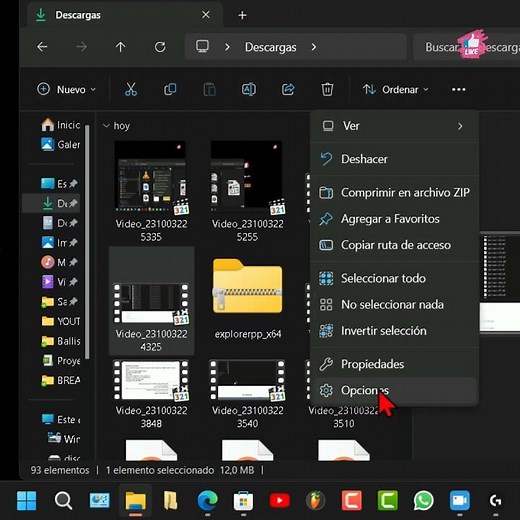
Task: Select thumbnail Video_231003225255
Action: pyautogui.click(x=247, y=177)
